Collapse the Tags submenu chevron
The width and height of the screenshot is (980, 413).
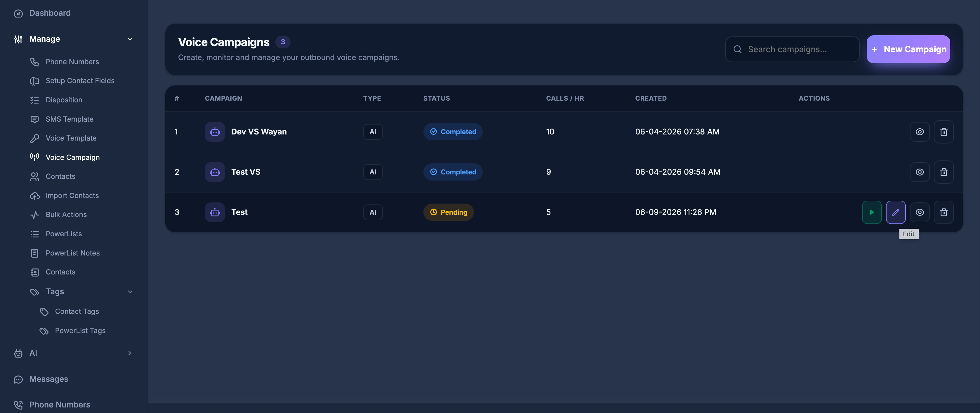(130, 292)
